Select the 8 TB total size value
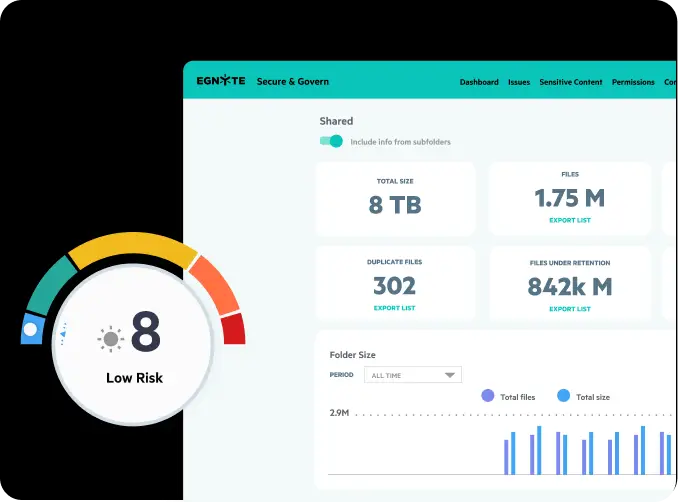Image resolution: width=678 pixels, height=502 pixels. (395, 205)
